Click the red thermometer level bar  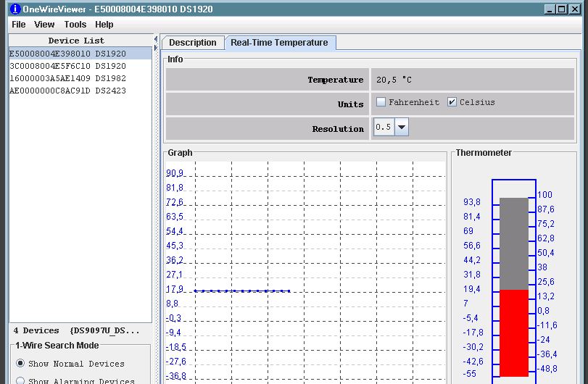point(514,333)
